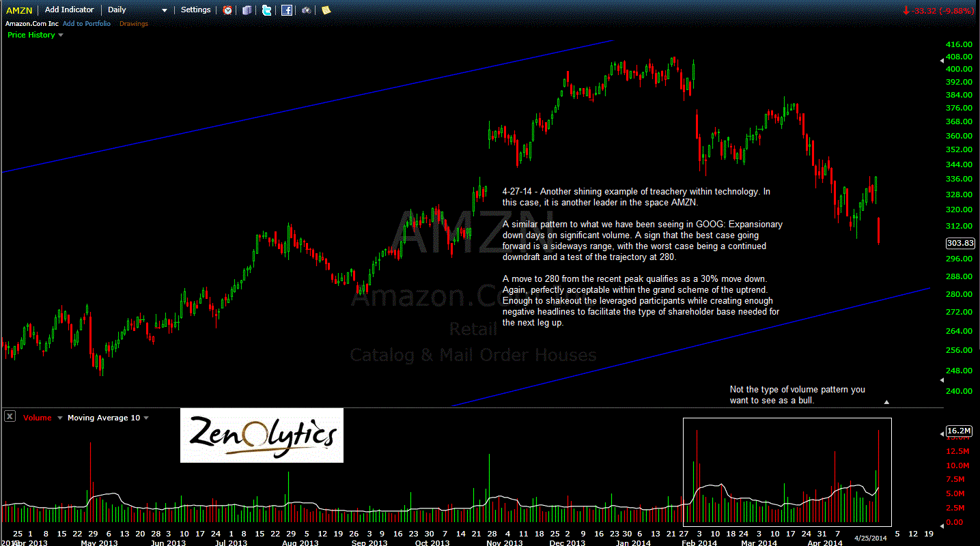The width and height of the screenshot is (980, 546).
Task: Open the Settings menu
Action: point(196,10)
